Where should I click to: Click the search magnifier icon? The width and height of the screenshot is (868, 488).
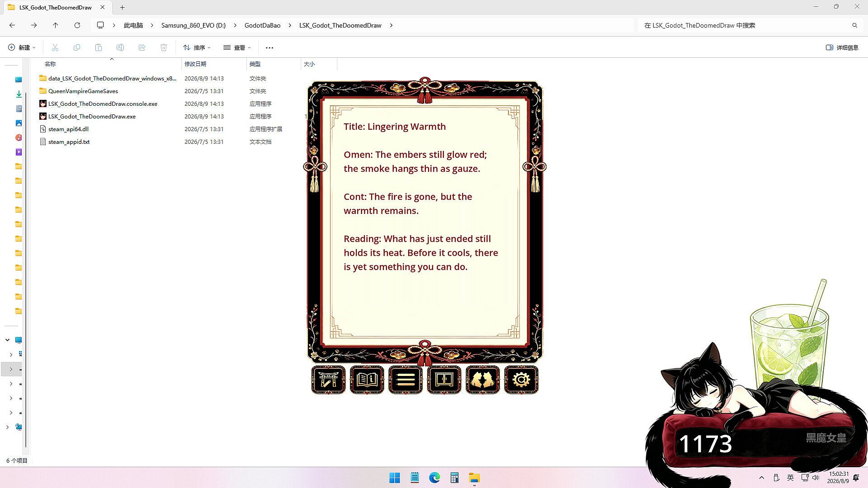tap(854, 25)
